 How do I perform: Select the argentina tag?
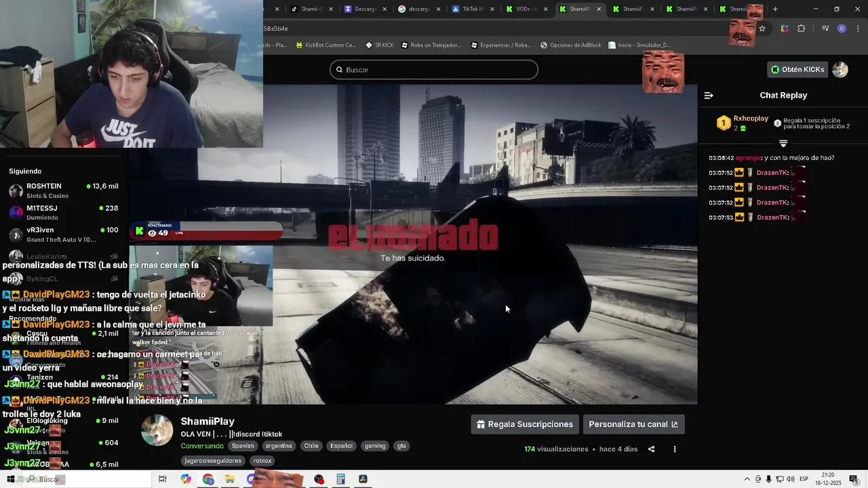pos(279,446)
